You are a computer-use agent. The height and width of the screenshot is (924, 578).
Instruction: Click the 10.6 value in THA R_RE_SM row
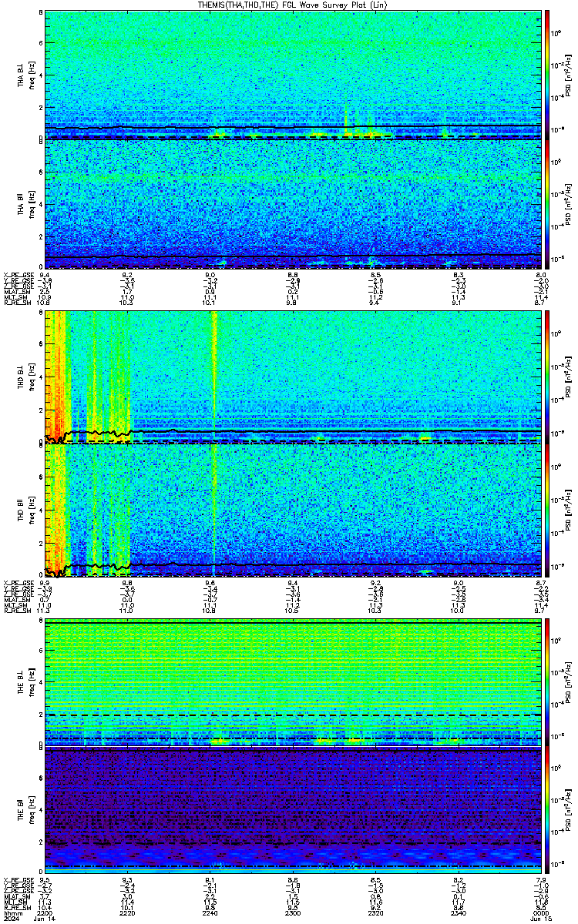click(43, 303)
